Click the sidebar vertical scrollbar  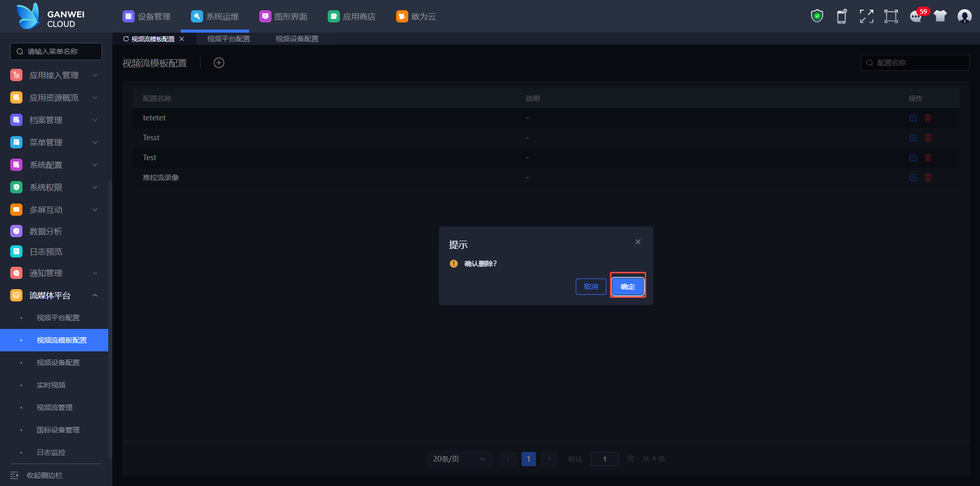click(x=110, y=320)
